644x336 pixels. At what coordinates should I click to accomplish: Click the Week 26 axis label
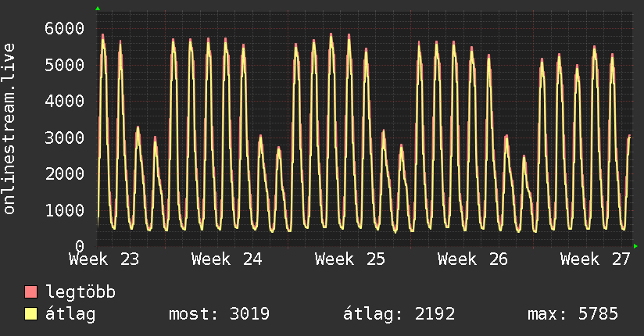[473, 259]
